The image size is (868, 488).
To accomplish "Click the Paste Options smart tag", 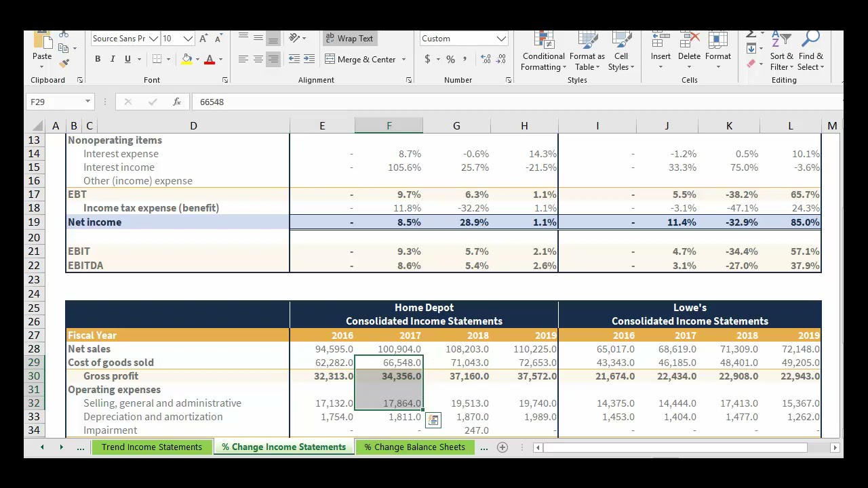I will 433,421.
